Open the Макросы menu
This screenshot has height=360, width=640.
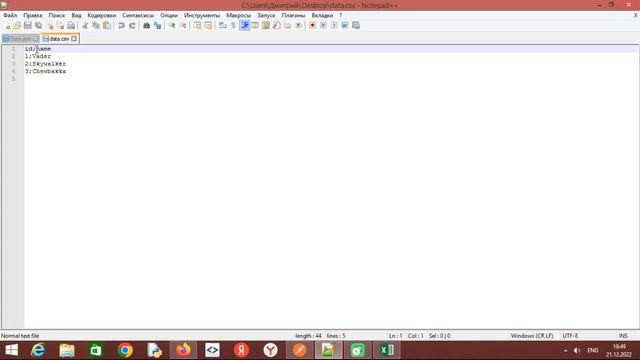[x=238, y=15]
